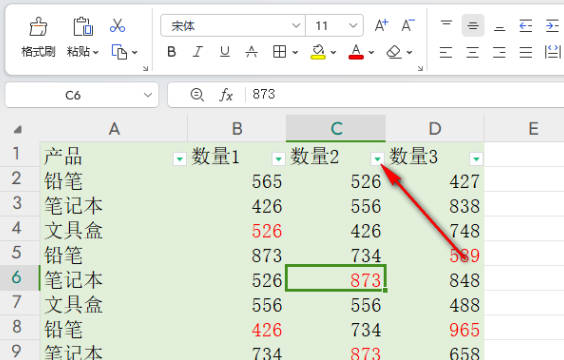
Task: Select column A header
Action: (114, 128)
